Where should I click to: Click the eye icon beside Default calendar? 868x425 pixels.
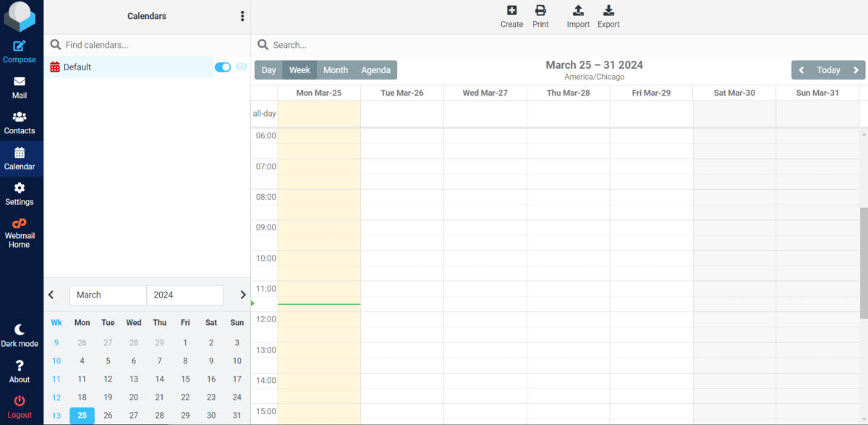coord(242,67)
